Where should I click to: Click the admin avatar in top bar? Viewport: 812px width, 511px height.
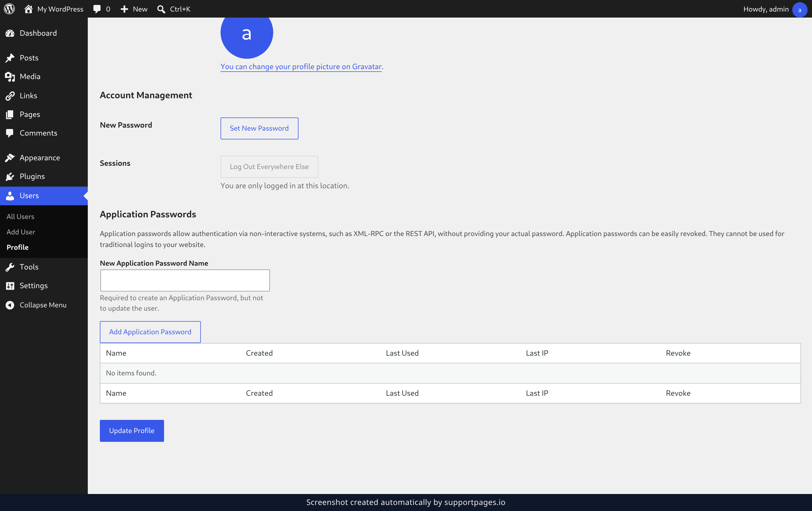click(800, 9)
